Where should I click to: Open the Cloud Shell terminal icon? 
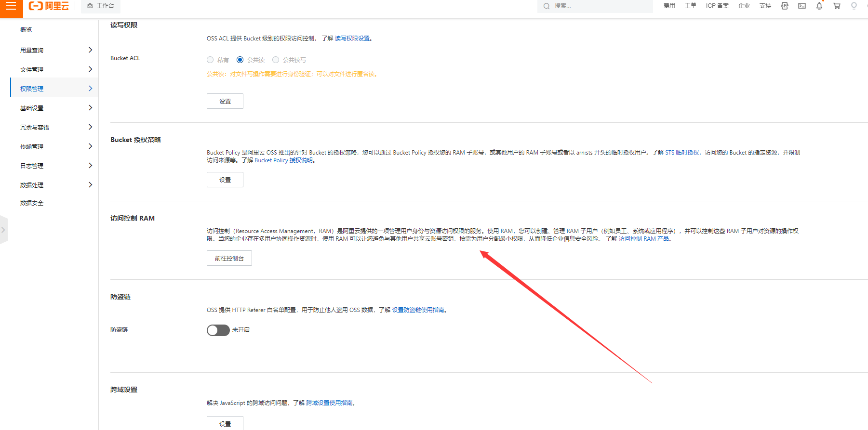click(x=802, y=6)
